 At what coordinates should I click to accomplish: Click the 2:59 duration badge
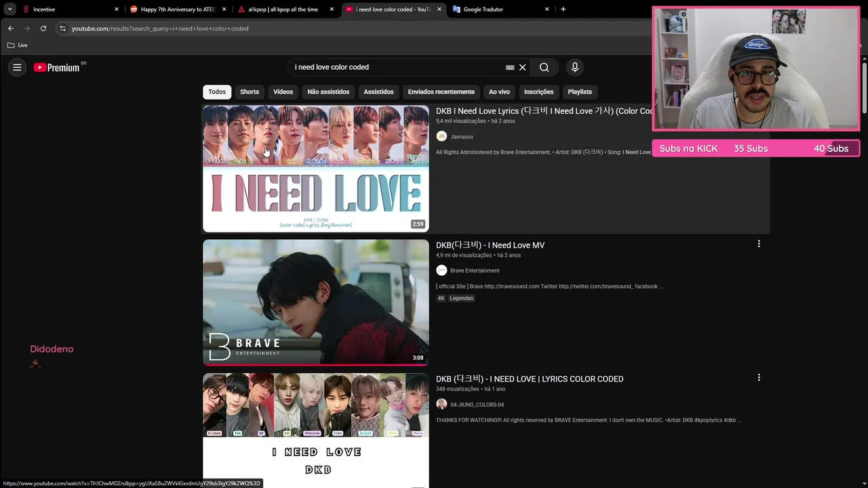(x=418, y=224)
